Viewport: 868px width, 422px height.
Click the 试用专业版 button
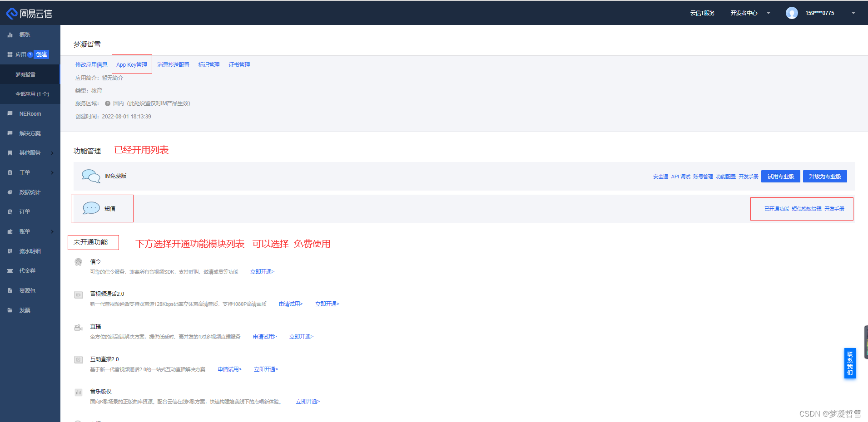tap(781, 177)
